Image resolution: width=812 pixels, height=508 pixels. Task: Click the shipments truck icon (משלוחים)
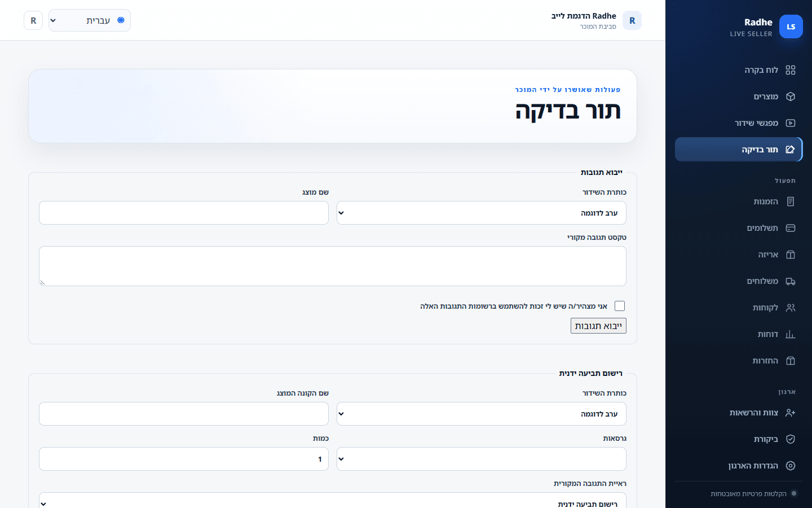[x=791, y=281]
